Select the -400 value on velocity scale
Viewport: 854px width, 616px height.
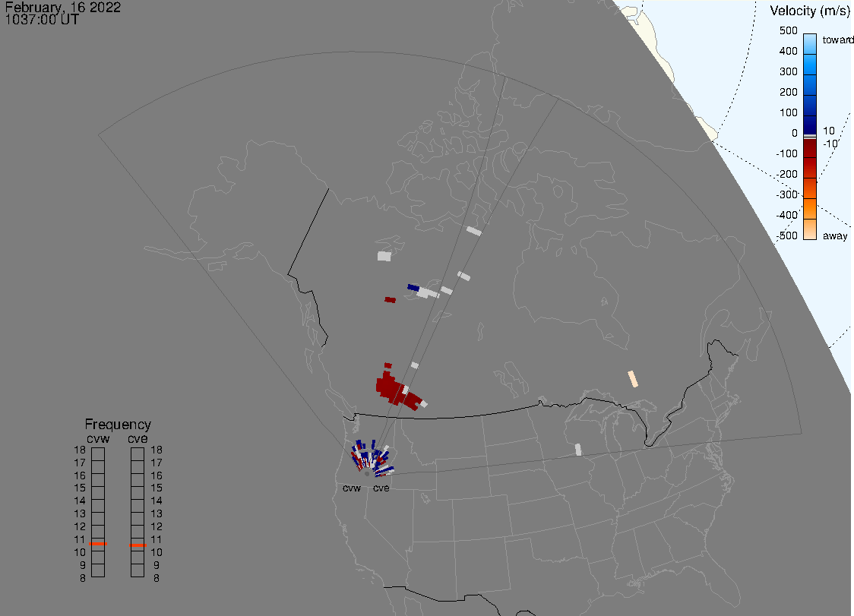tap(786, 215)
